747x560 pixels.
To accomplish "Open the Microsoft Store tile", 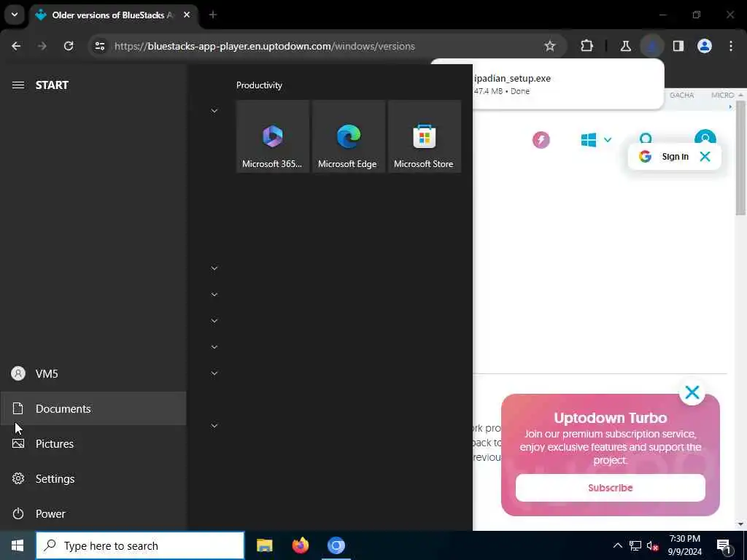I will [x=424, y=136].
